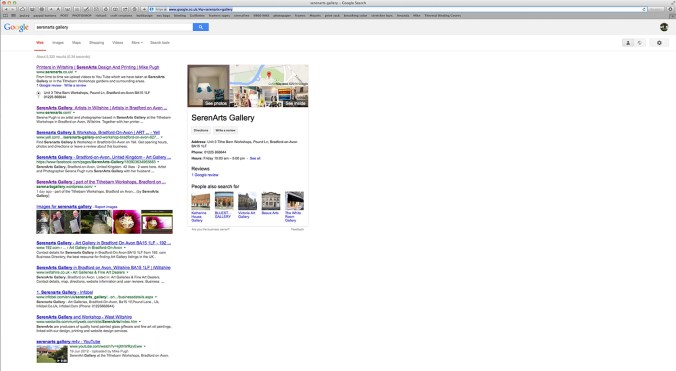Open 'Thermal Binding Covers' bookmark
This screenshot has height=371, width=676.
pos(443,16)
